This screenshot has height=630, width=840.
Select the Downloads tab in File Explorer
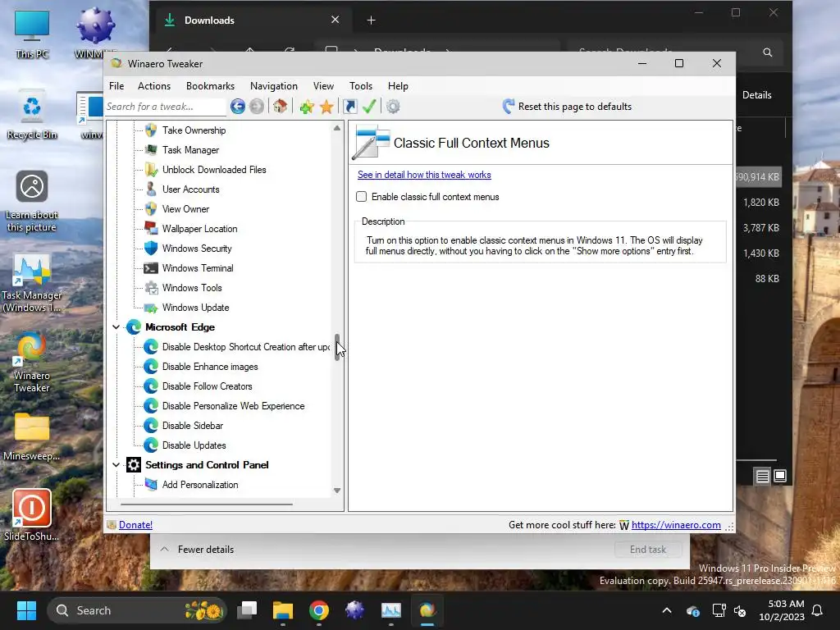coord(252,21)
